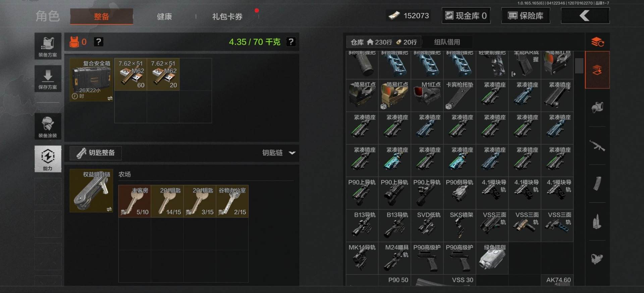
Task: Filter warehouse by armor helmet icon
Action: click(597, 107)
